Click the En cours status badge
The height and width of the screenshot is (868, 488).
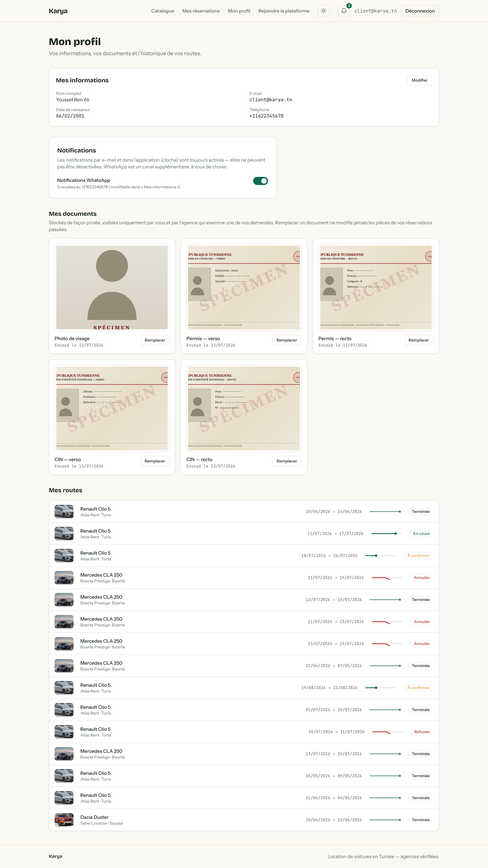tap(421, 533)
